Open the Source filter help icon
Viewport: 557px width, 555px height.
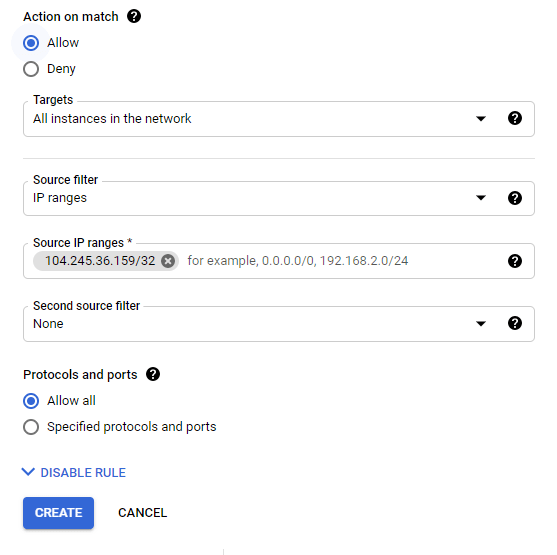pos(515,198)
